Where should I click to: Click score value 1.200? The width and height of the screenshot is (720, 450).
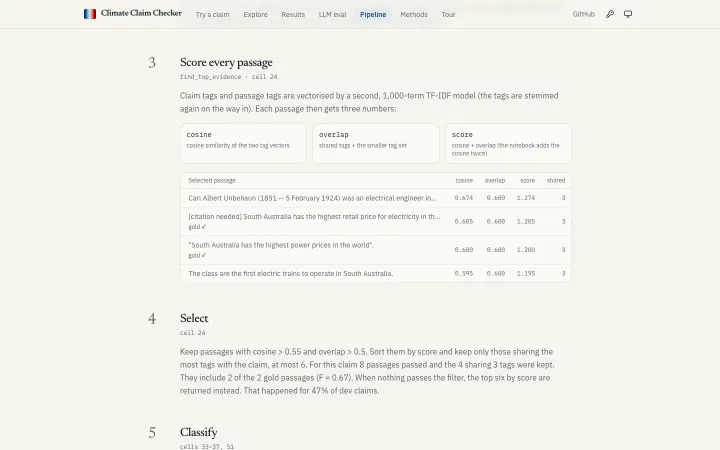pos(526,250)
